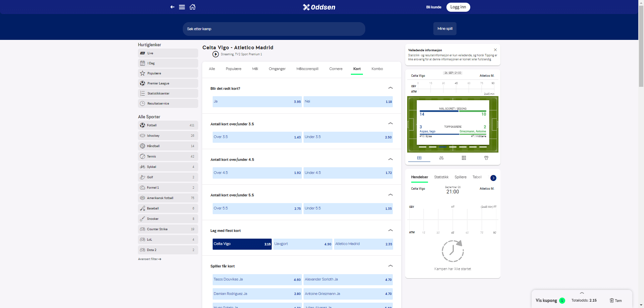Toggle Nei 1.18 red card odds
644x308 pixels.
(348, 102)
